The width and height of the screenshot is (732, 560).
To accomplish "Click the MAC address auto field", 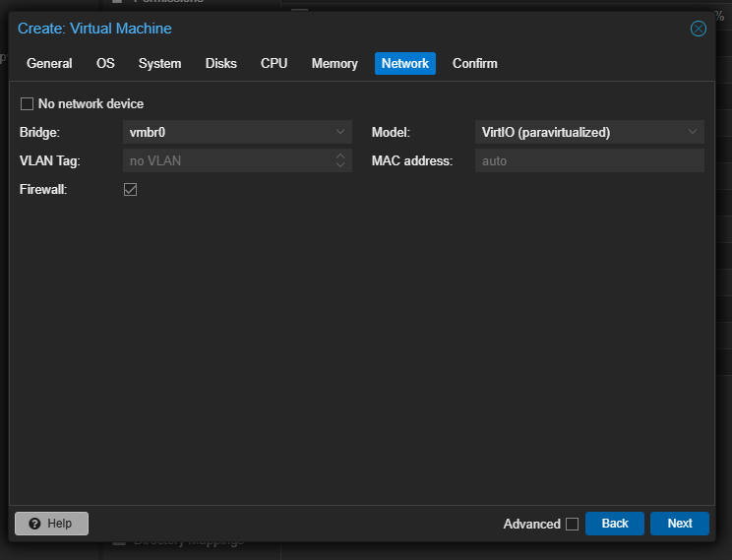I will tap(589, 160).
